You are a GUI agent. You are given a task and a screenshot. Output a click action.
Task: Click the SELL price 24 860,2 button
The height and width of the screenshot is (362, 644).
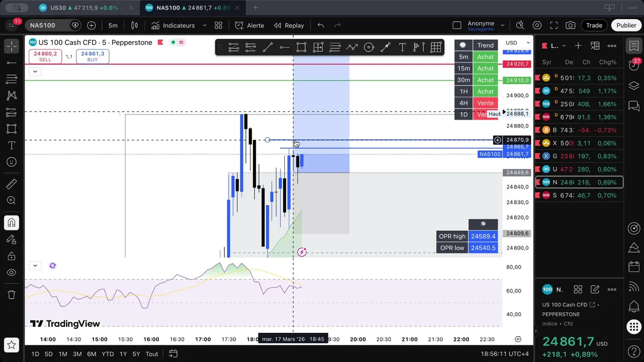click(x=45, y=56)
